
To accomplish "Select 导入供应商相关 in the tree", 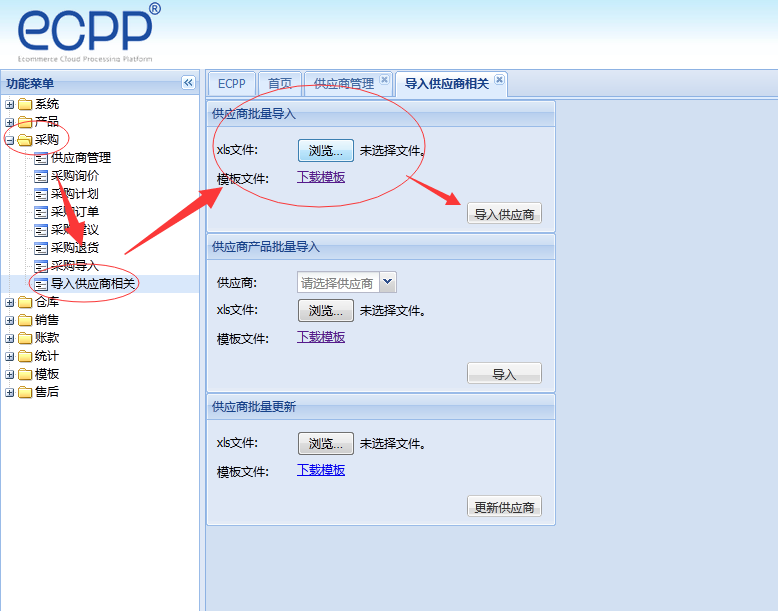I will (93, 284).
